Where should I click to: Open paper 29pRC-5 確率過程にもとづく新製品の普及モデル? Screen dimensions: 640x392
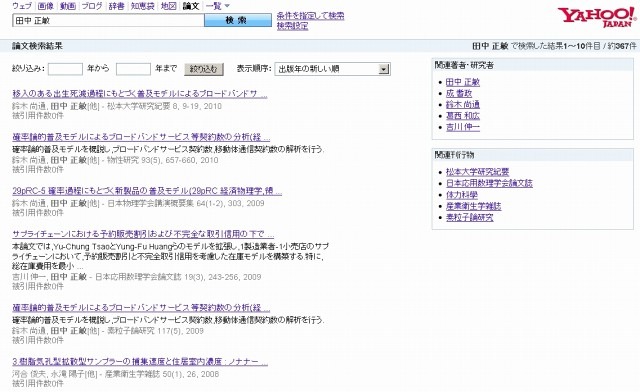147,191
